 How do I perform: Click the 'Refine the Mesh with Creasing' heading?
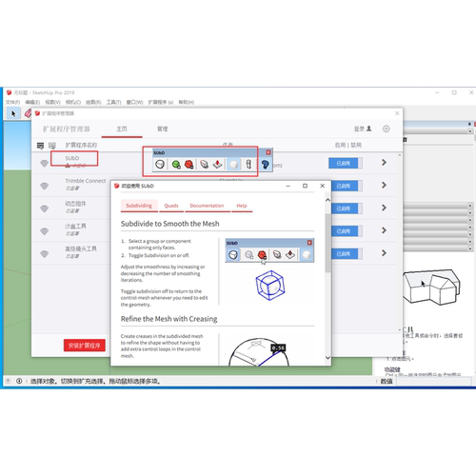169,319
